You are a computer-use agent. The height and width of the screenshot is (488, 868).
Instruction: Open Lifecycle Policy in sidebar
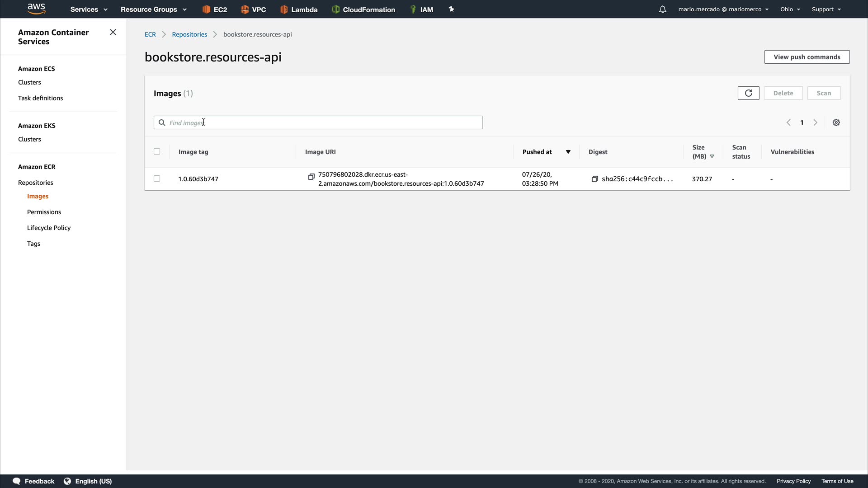49,228
